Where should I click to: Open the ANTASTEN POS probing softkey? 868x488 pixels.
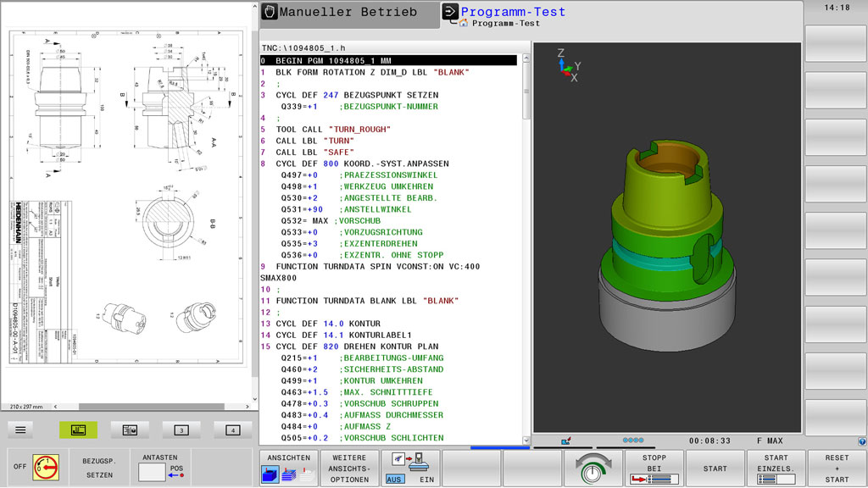tap(160, 468)
